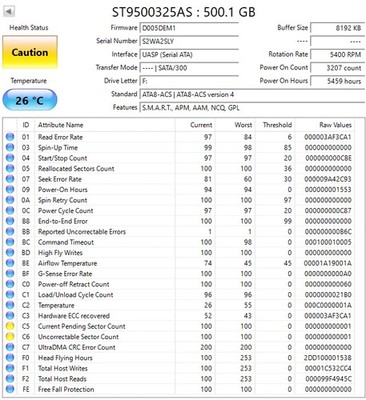Click the blue status icon for Read Error Rate
Image resolution: width=366 pixels, height=400 pixels.
(x=10, y=137)
